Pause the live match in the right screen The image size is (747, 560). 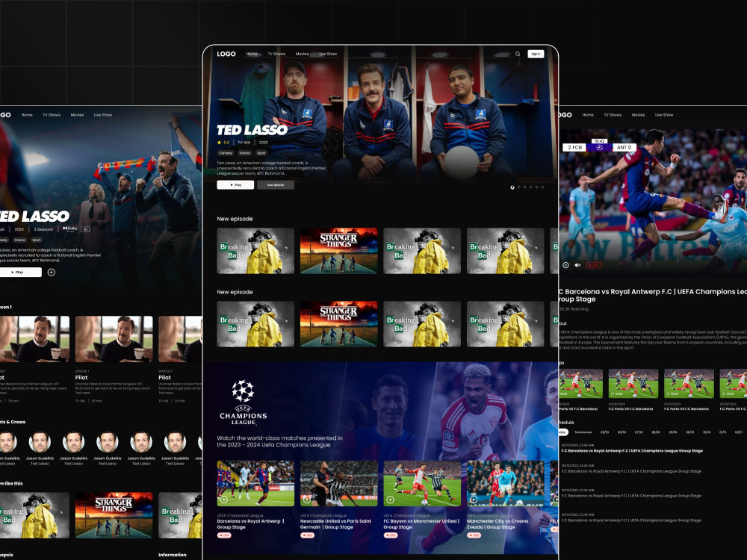point(565,265)
